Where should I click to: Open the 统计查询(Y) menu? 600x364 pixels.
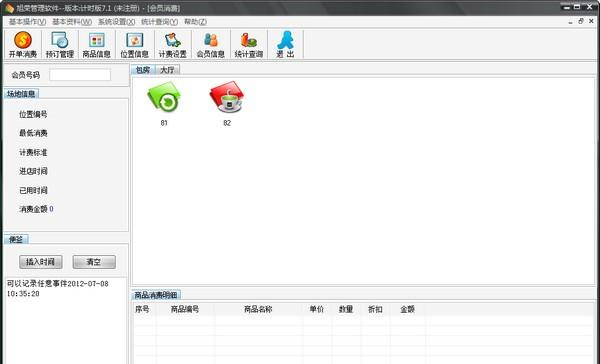(159, 22)
